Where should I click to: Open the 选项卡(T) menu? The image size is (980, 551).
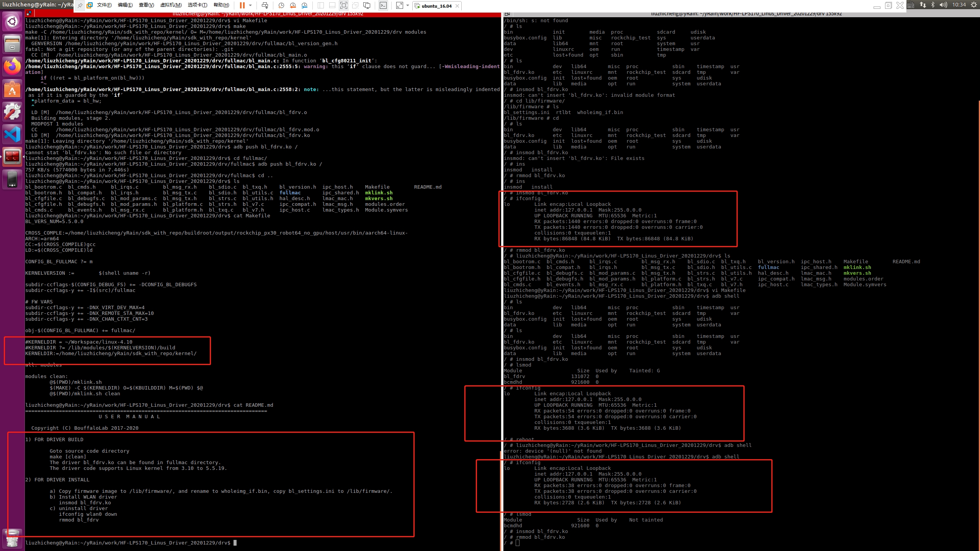pos(197,5)
